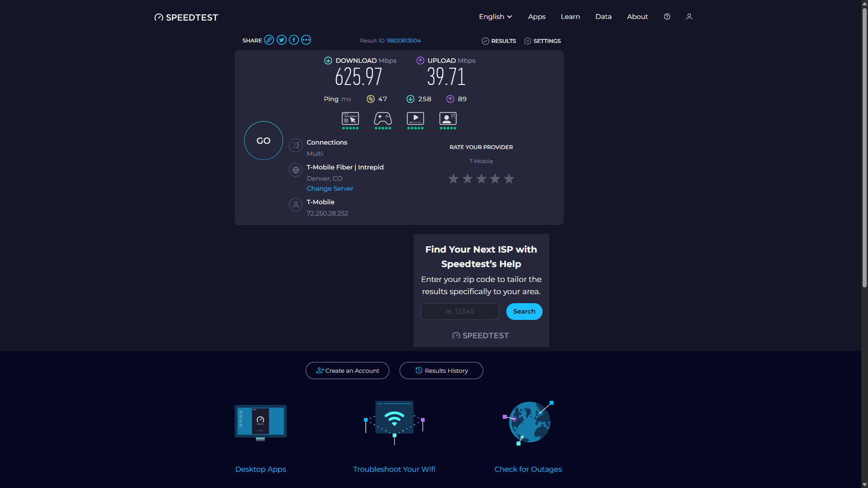Switch to the RESULTS view
This screenshot has width=868, height=488.
pyautogui.click(x=499, y=41)
